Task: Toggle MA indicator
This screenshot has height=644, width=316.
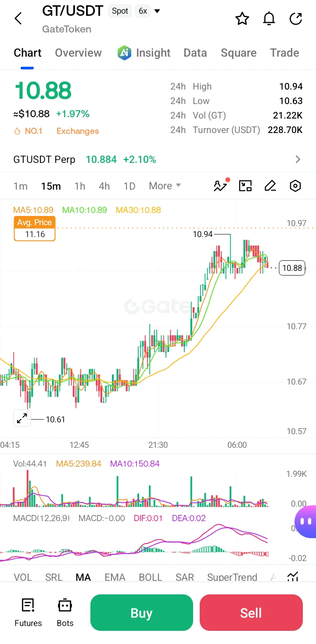Action: (x=83, y=577)
